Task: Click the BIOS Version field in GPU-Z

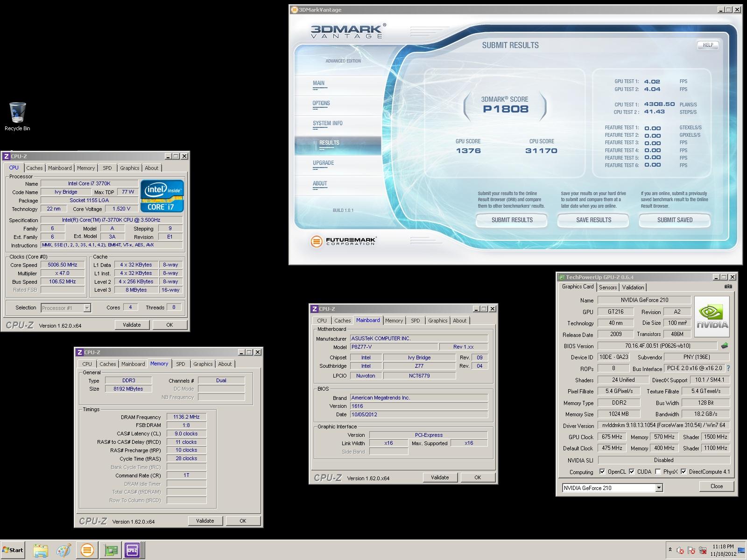Action: click(657, 346)
